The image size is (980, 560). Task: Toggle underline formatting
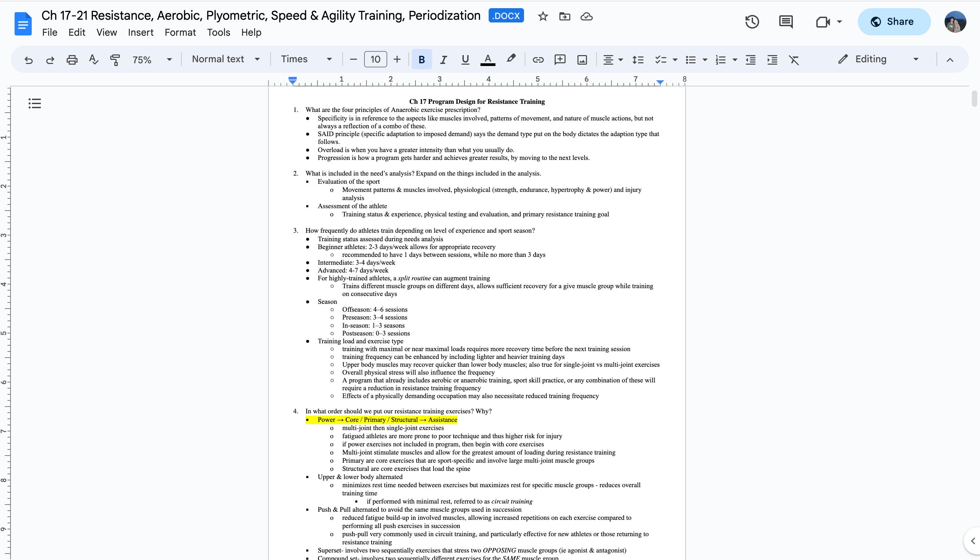465,59
